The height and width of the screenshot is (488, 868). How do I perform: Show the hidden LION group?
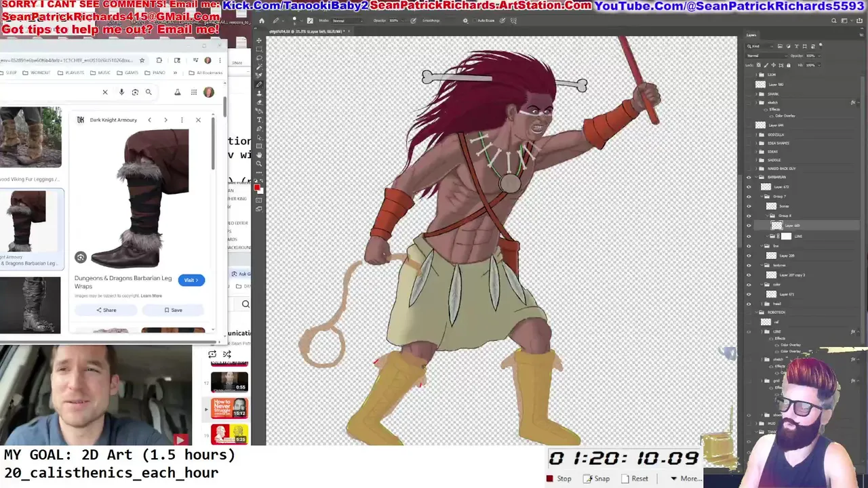tap(749, 75)
